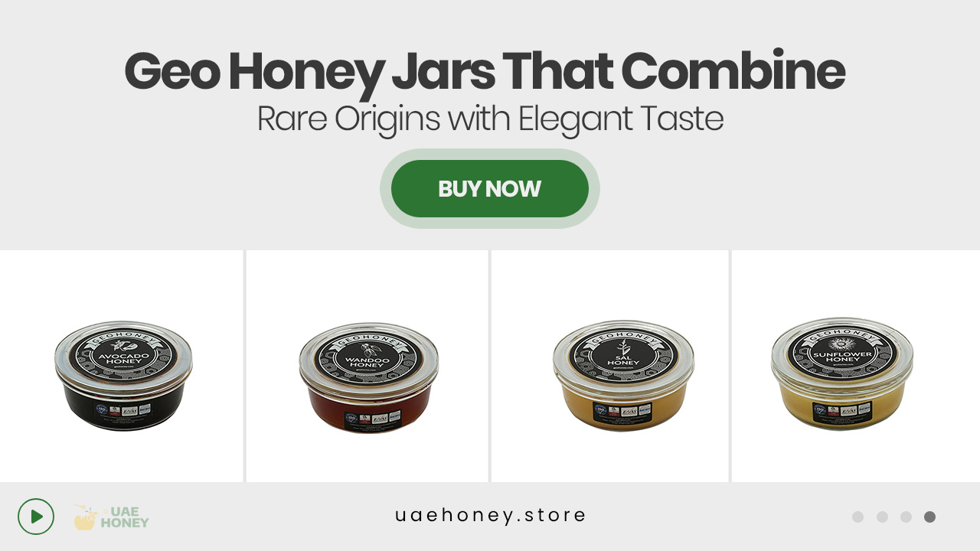Click the plant sprig emblem on Sal lid

pyautogui.click(x=622, y=347)
